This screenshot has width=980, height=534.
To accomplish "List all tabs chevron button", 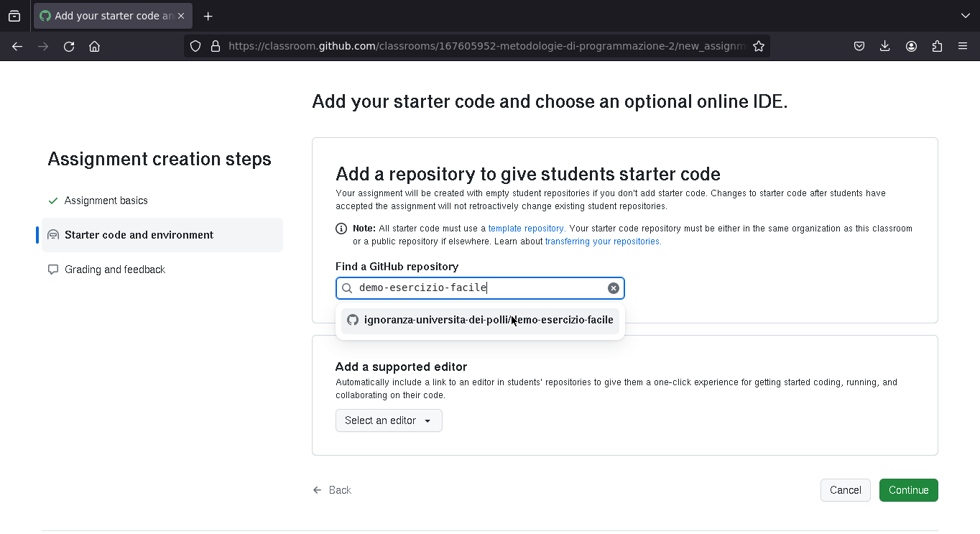I will click(965, 16).
